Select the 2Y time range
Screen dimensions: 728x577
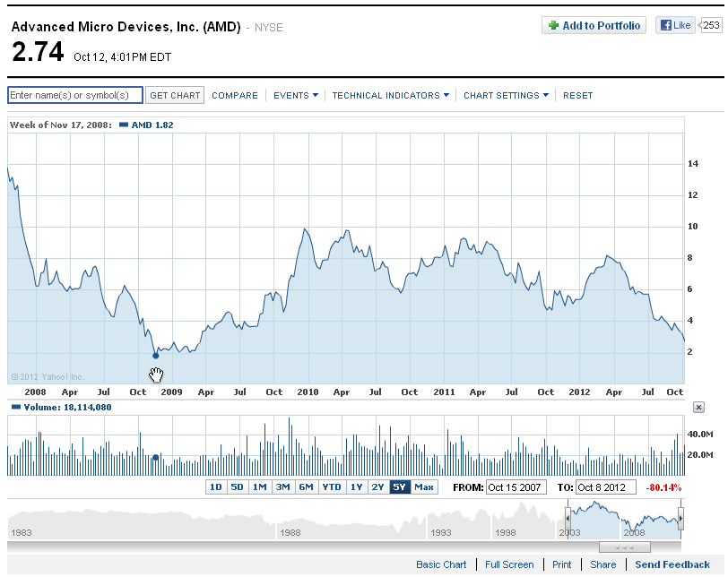(378, 487)
